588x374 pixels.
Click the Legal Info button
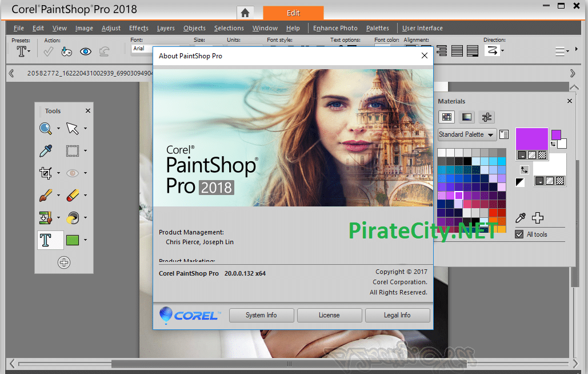click(397, 315)
